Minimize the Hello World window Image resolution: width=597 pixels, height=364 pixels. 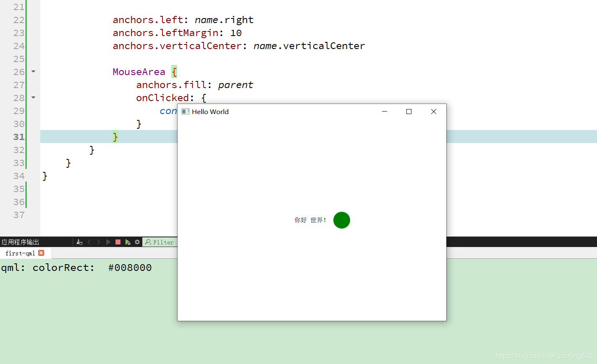(x=385, y=112)
